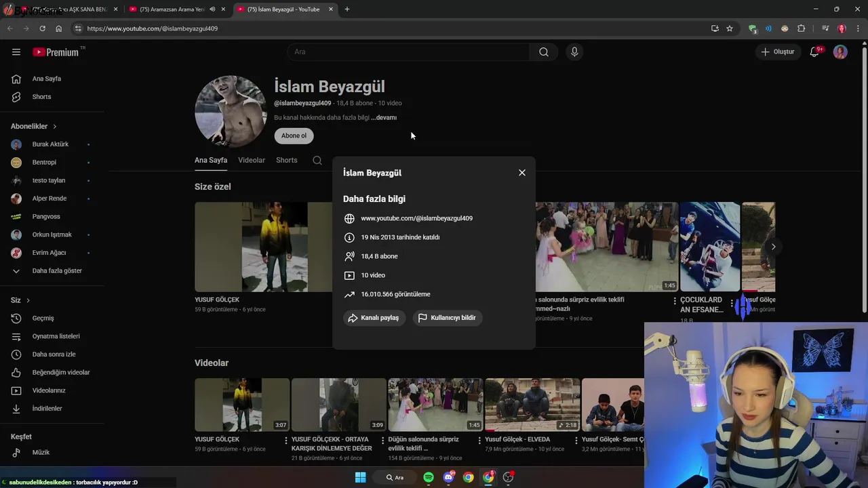868x488 pixels.
Task: Open ÇOCUKLARDAN EFSANE video thumbnail
Action: (x=710, y=247)
